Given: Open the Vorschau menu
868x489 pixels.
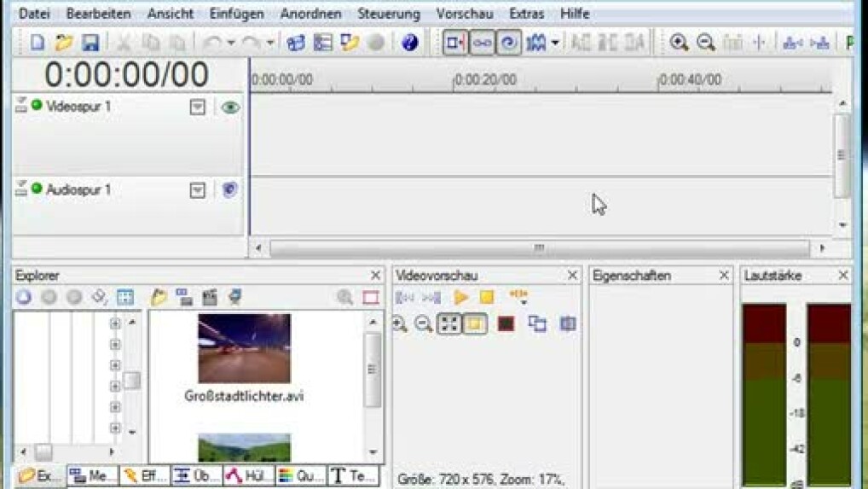Looking at the screenshot, I should 464,14.
